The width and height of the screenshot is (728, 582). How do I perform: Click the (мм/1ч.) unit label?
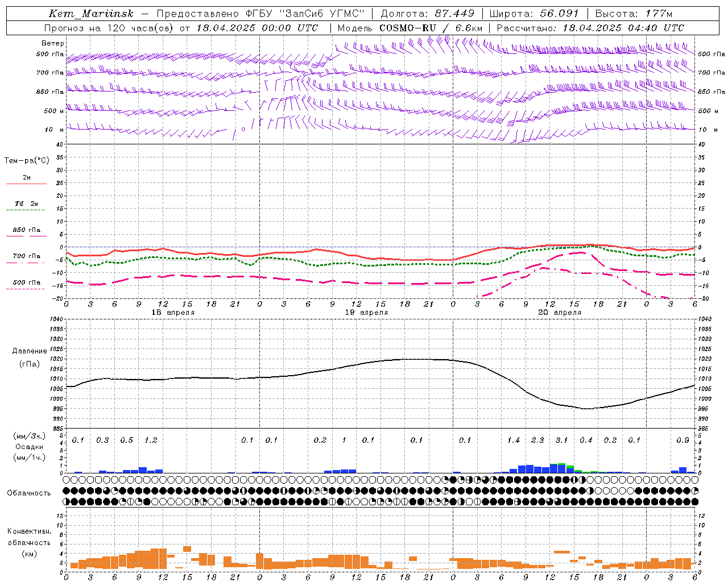coord(30,458)
